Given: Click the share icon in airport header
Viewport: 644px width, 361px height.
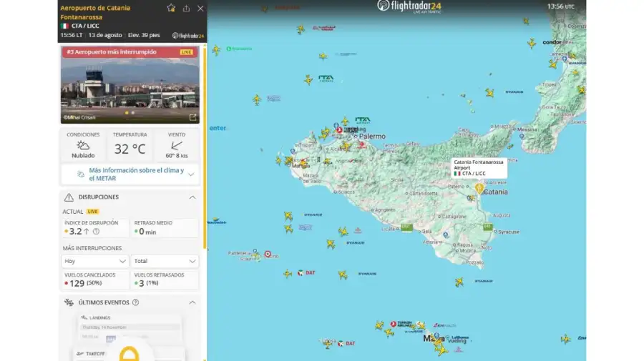Looking at the screenshot, I should pos(186,8).
